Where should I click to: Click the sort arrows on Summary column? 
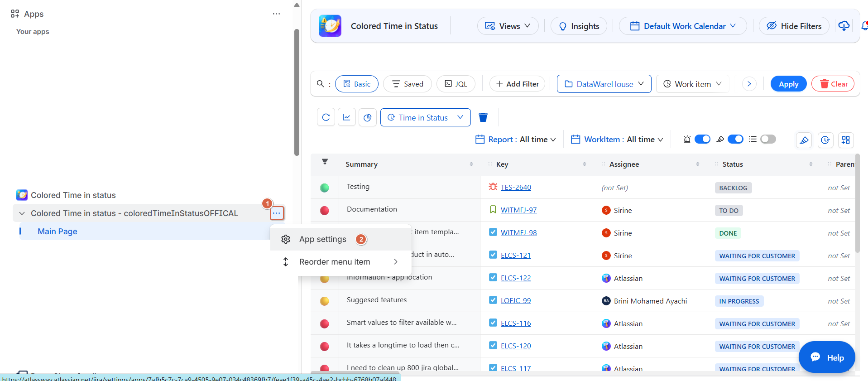[x=471, y=164]
